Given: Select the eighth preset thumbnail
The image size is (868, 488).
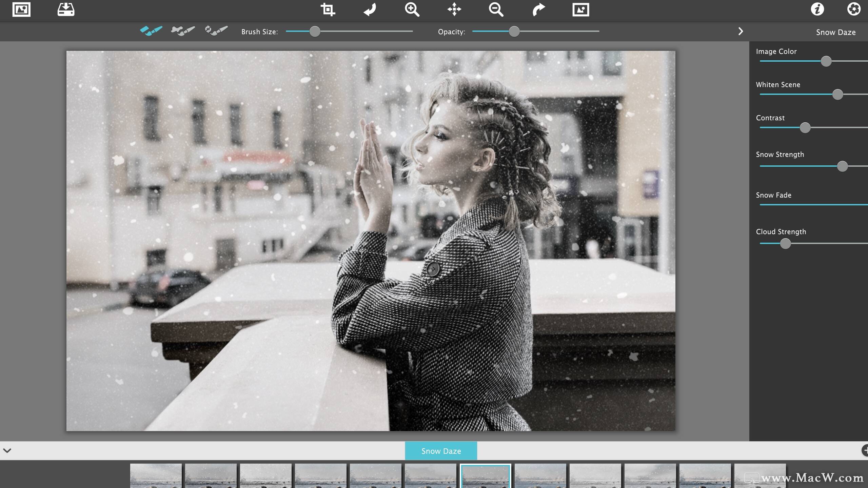Looking at the screenshot, I should (x=540, y=476).
